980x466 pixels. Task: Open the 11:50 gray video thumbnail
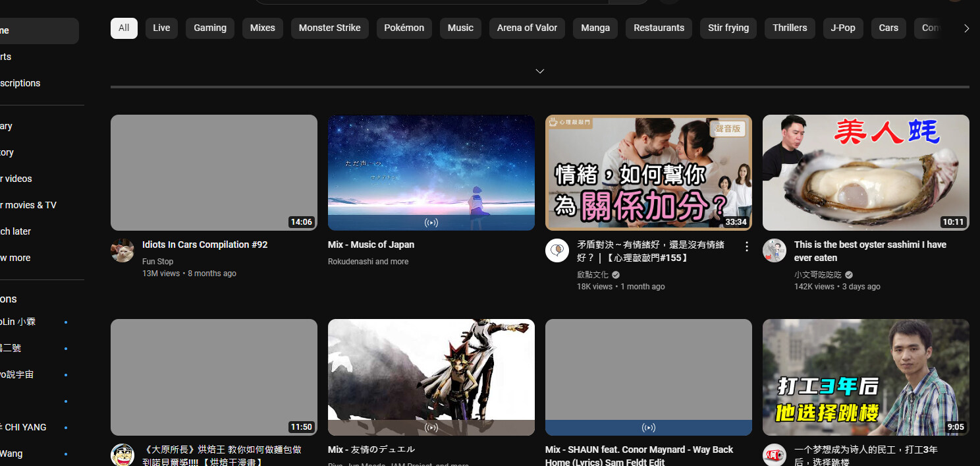[214, 377]
